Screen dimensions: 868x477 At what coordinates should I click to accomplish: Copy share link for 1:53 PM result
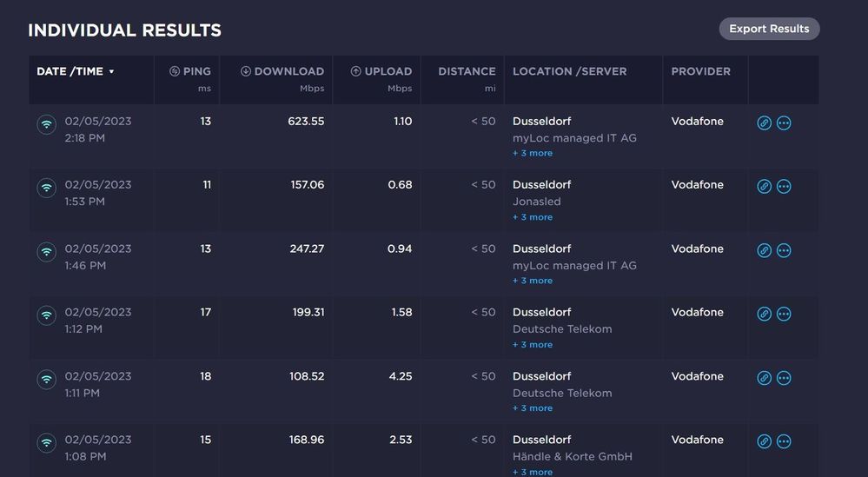(764, 187)
